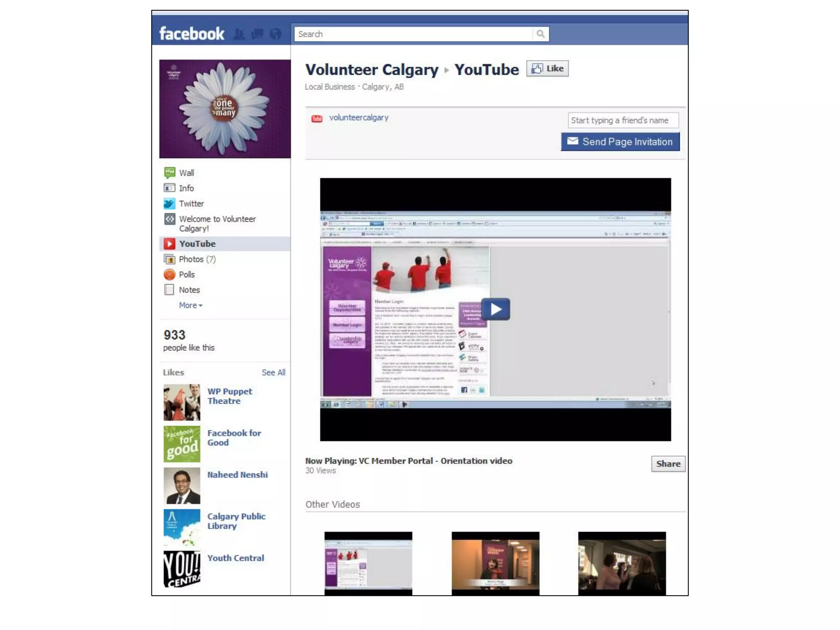Open the volunteercalgary channel link
Screen dimensions: 840x630
358,118
